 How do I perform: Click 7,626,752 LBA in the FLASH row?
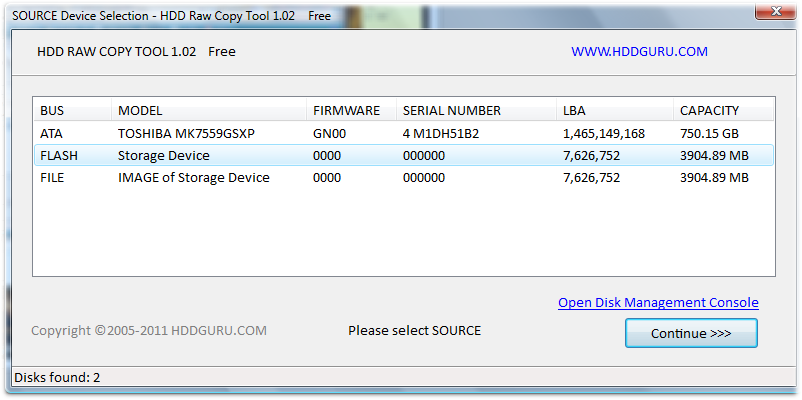pos(591,155)
